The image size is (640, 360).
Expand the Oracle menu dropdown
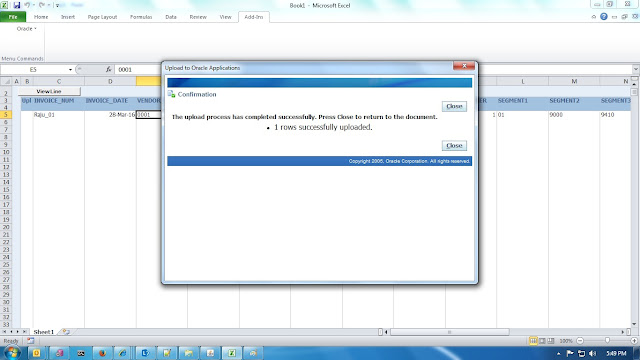27,29
